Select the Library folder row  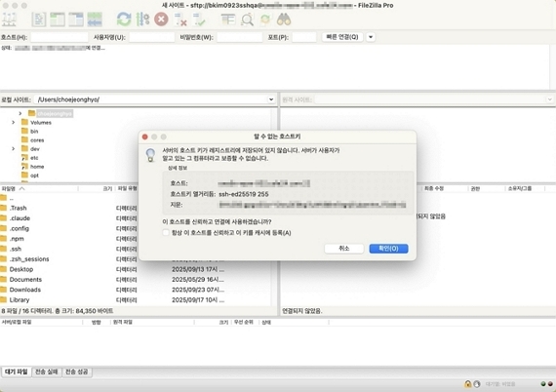point(135,300)
